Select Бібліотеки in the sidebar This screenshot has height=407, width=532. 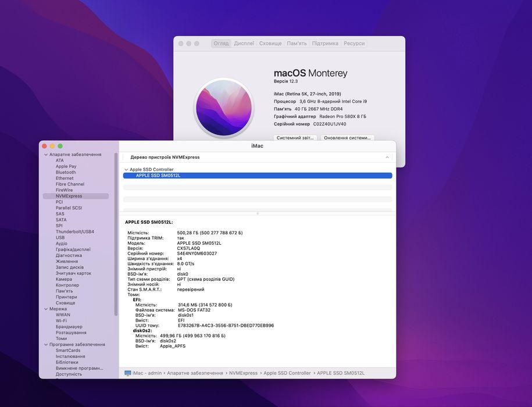[x=67, y=362]
